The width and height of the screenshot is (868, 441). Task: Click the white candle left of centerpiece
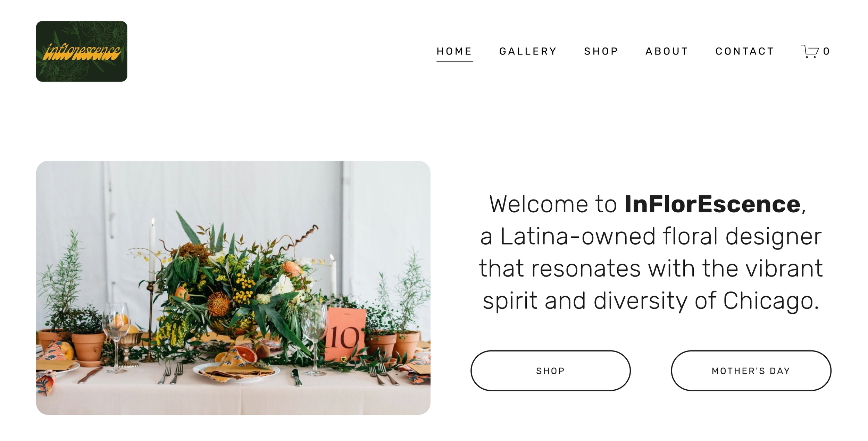click(x=152, y=250)
